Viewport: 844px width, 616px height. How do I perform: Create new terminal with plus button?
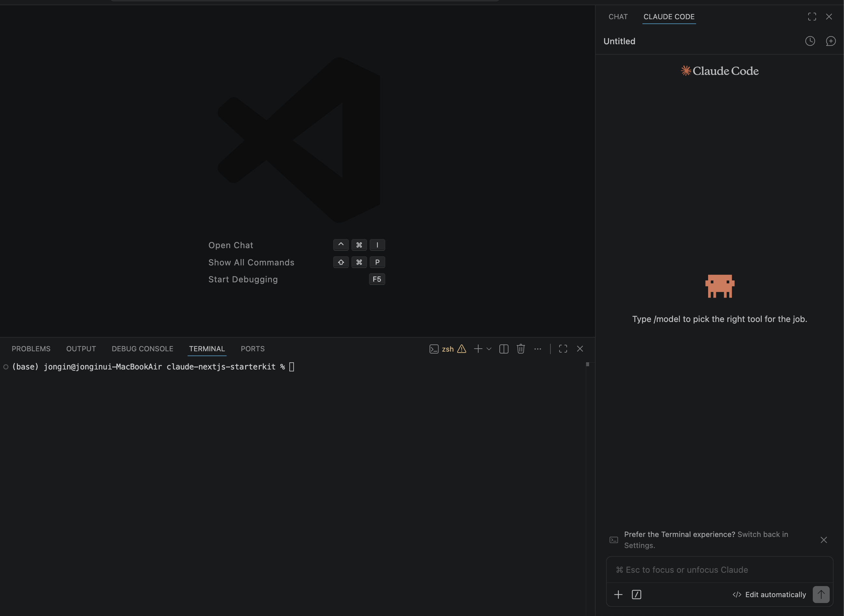point(478,349)
